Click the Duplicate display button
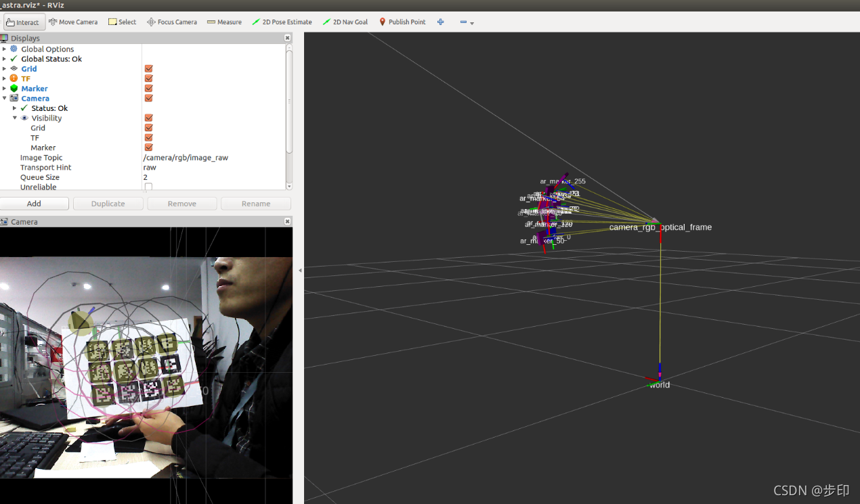 (x=108, y=204)
